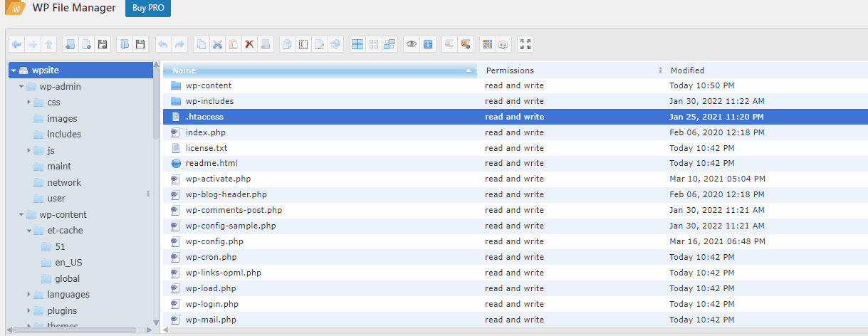
Task: Select maint folder in tree
Action: [53, 167]
